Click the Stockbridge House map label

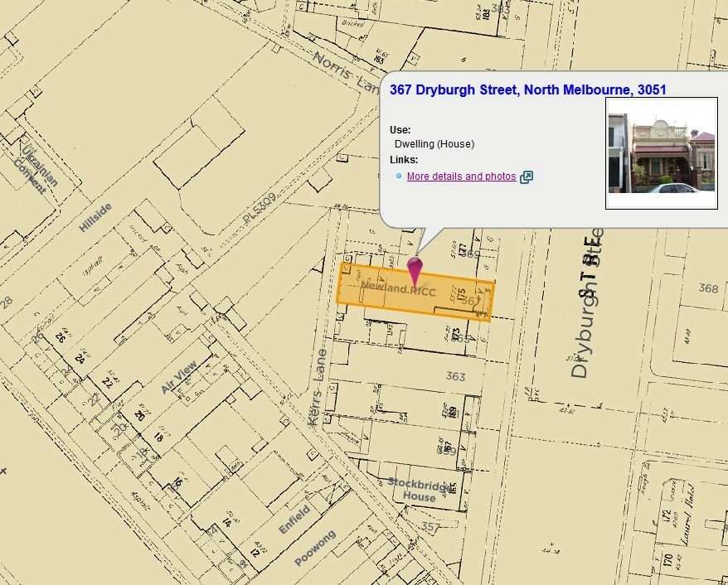pos(420,490)
